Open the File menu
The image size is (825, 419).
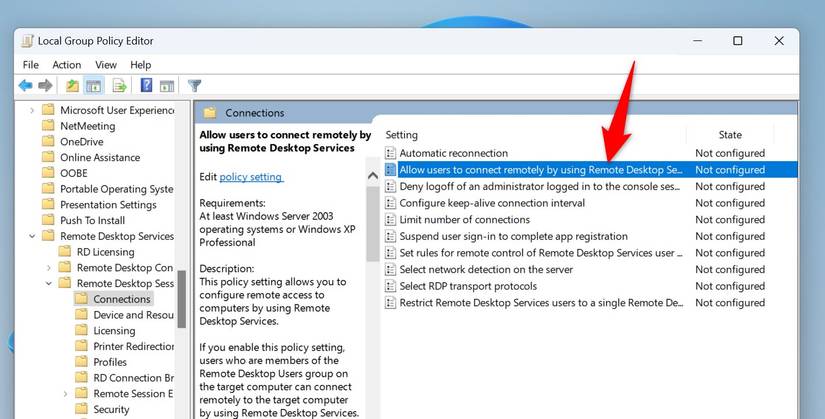(31, 65)
